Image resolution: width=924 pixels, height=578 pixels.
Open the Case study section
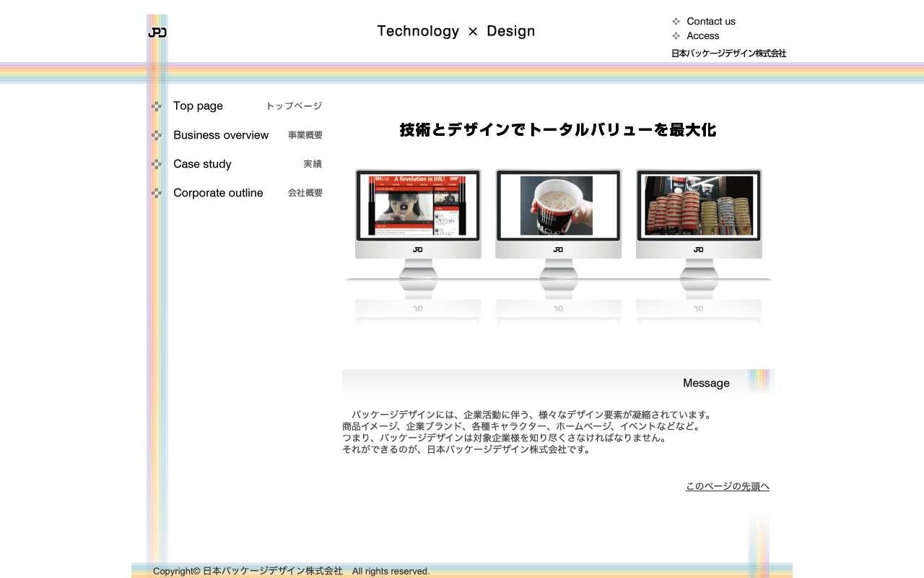pyautogui.click(x=202, y=164)
